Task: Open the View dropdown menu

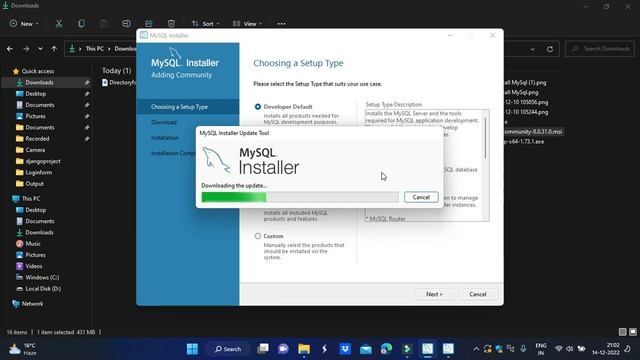Action: (247, 24)
